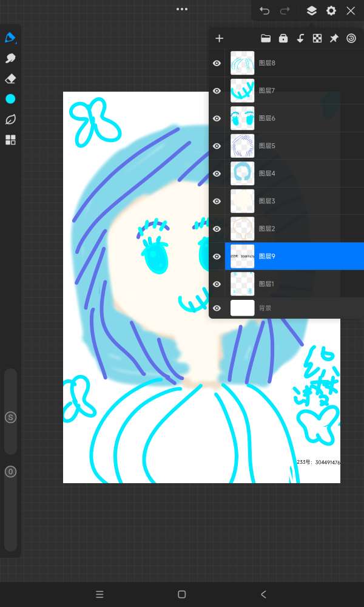Select the smudge tool
The width and height of the screenshot is (364, 607).
(10, 58)
